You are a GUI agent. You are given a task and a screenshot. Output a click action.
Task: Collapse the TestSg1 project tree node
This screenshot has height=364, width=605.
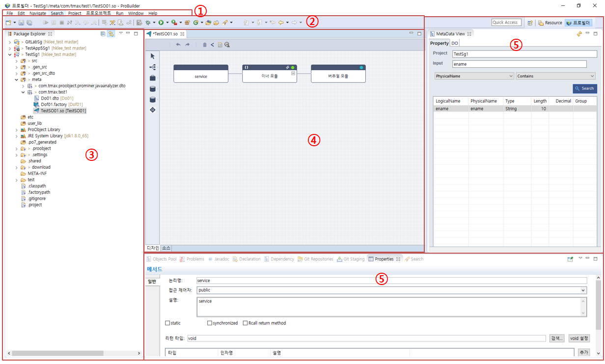(x=10, y=54)
